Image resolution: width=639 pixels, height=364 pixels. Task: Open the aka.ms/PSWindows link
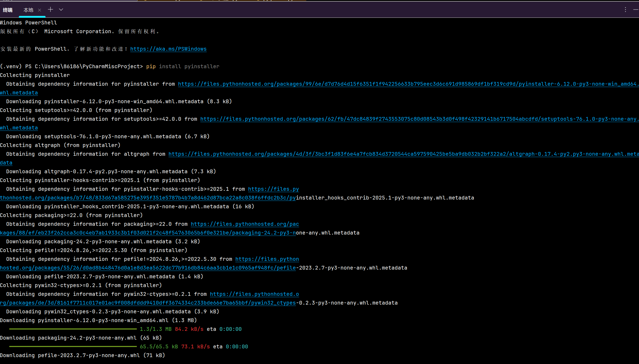pos(168,49)
